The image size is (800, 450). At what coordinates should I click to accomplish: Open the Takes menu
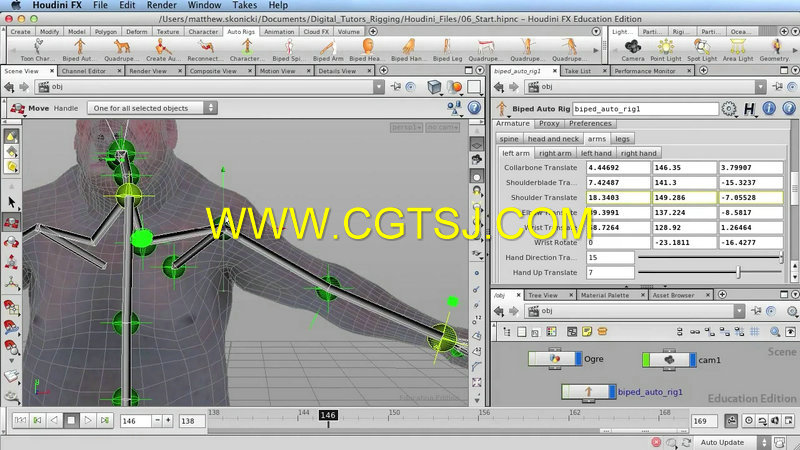tap(244, 5)
